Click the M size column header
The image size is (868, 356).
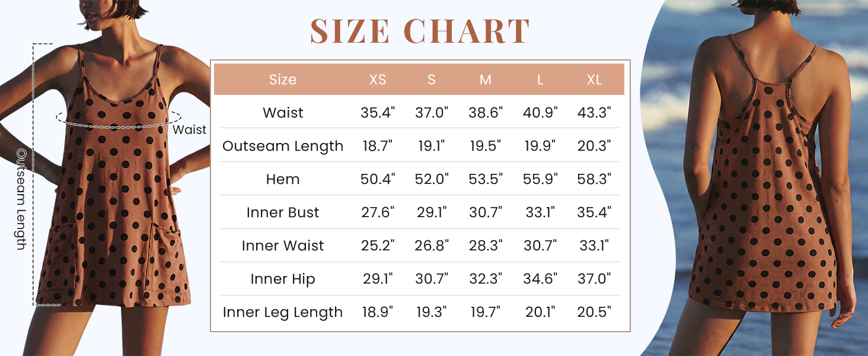click(x=486, y=80)
